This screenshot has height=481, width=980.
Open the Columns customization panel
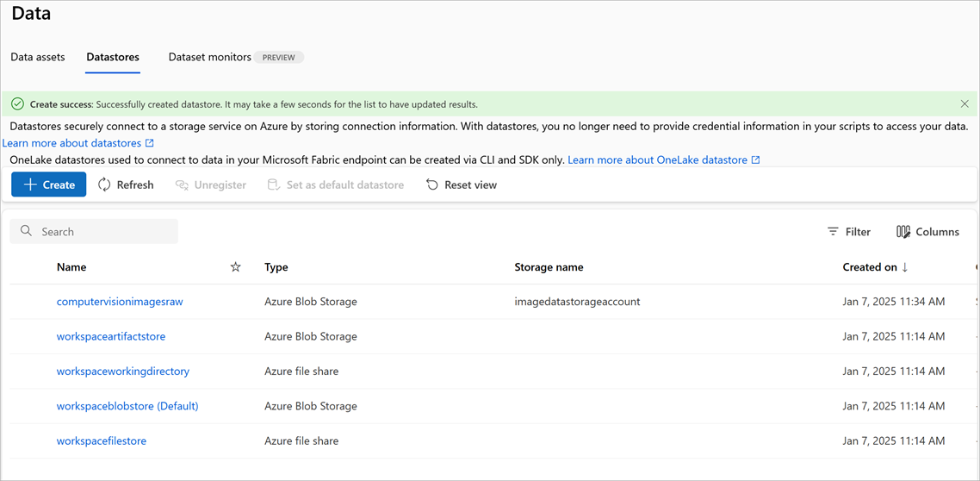[927, 231]
